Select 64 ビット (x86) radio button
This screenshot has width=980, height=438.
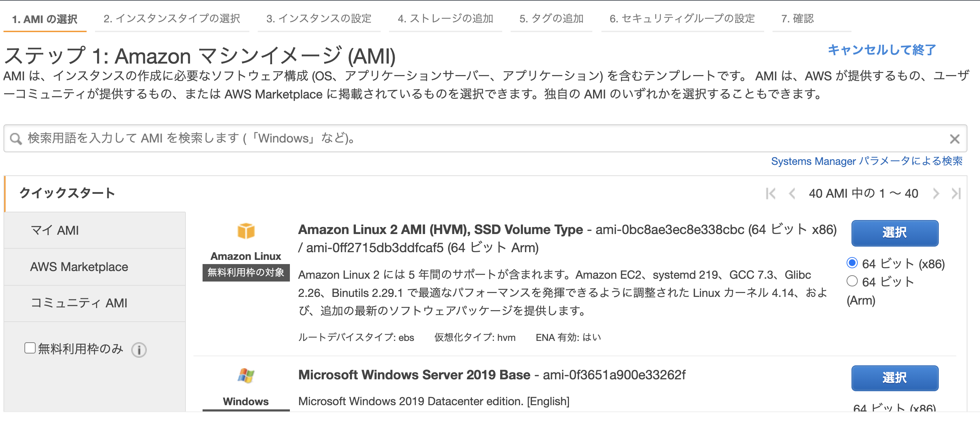click(x=852, y=263)
